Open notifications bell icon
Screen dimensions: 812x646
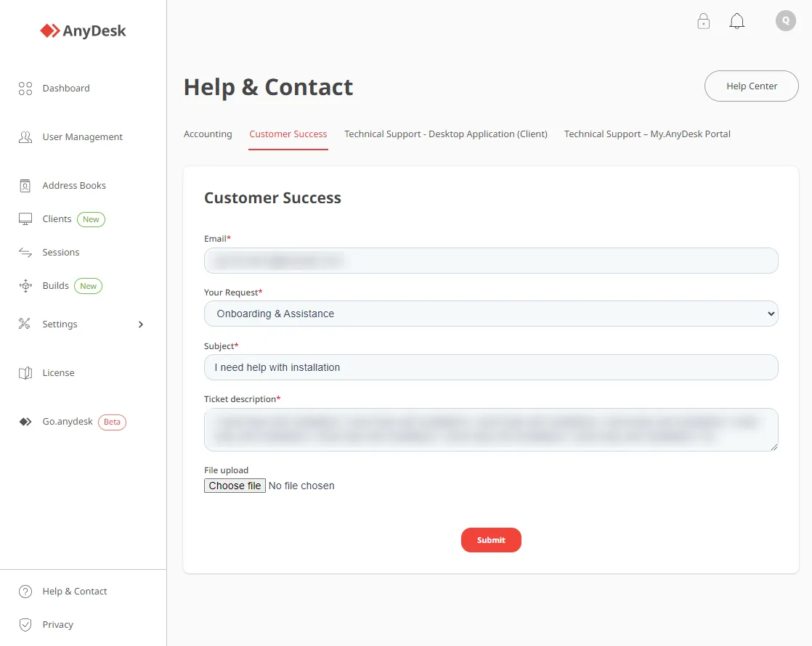736,21
